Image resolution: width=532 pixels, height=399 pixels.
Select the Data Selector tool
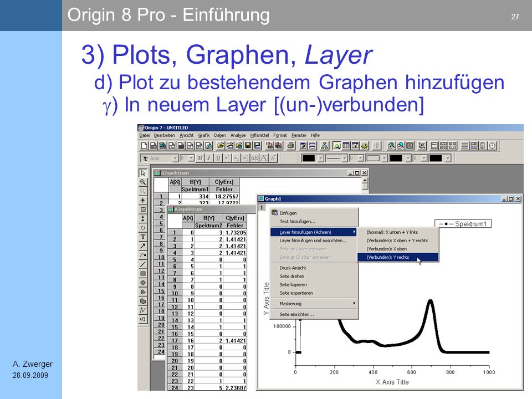click(x=143, y=218)
